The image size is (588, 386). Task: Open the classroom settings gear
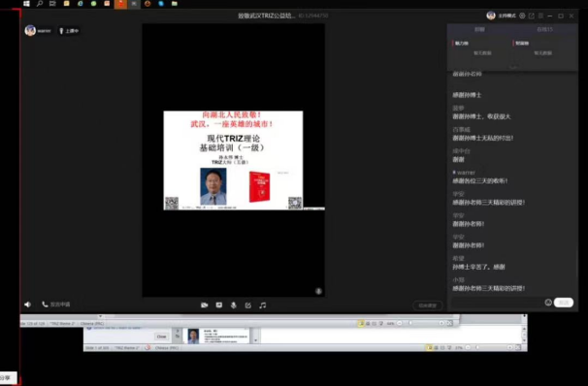(522, 16)
